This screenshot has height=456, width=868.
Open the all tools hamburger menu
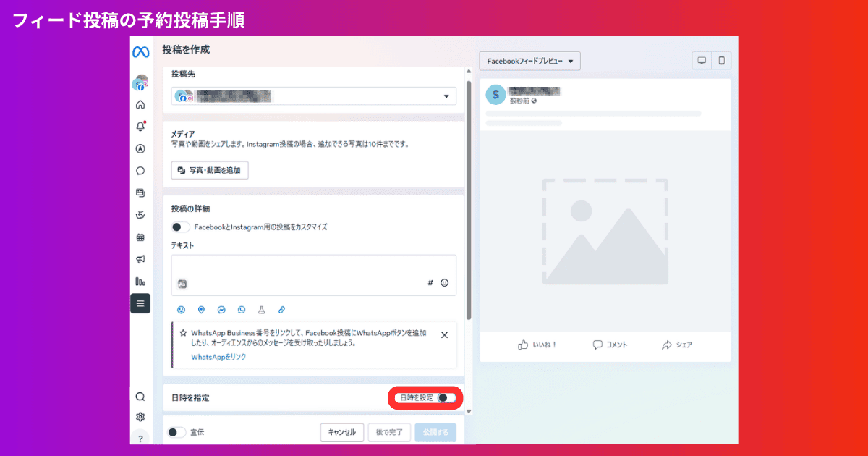140,303
